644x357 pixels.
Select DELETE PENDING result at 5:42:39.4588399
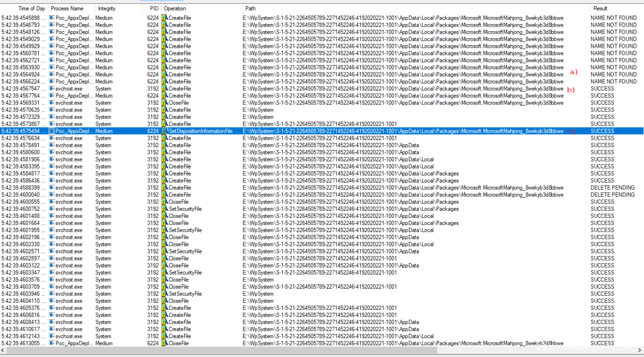(612, 188)
